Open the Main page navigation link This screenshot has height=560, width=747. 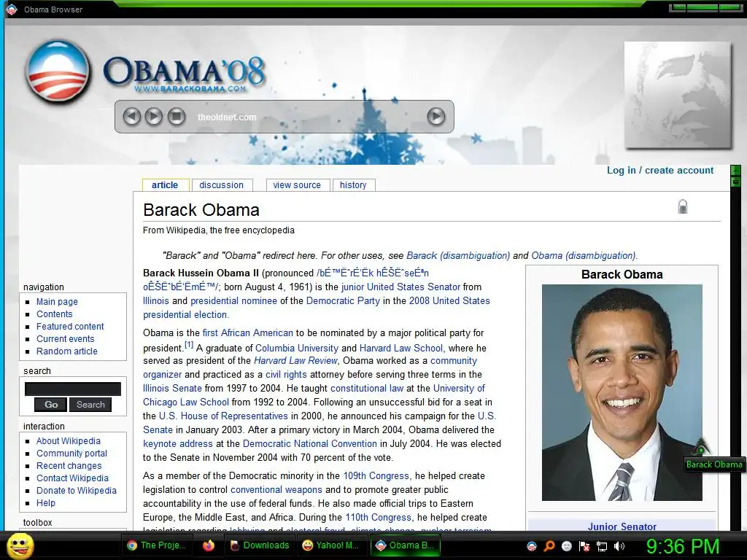(57, 301)
